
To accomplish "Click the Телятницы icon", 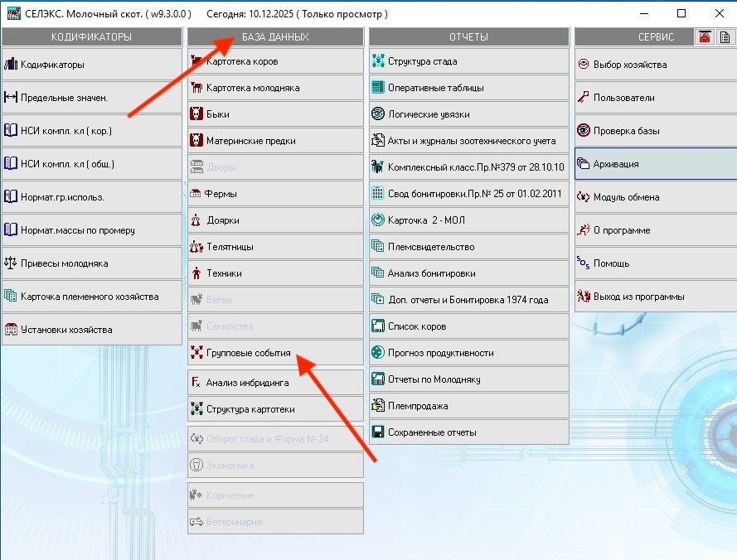I will click(x=196, y=246).
